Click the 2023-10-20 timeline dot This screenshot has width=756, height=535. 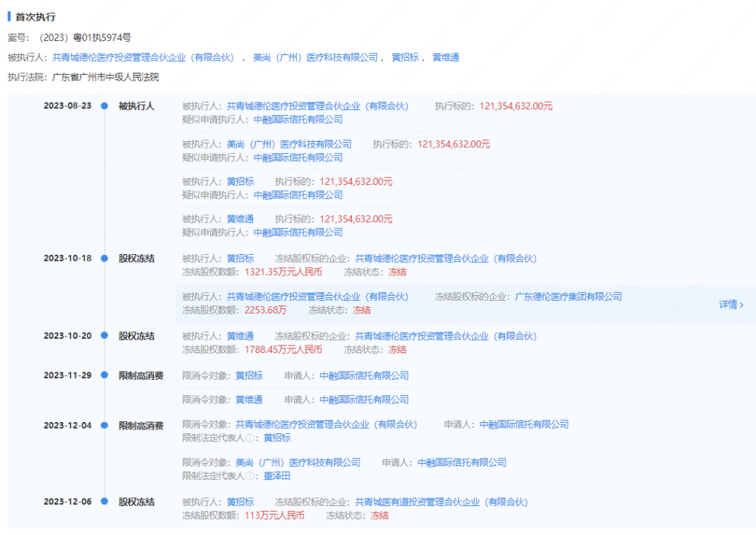pyautogui.click(x=104, y=336)
